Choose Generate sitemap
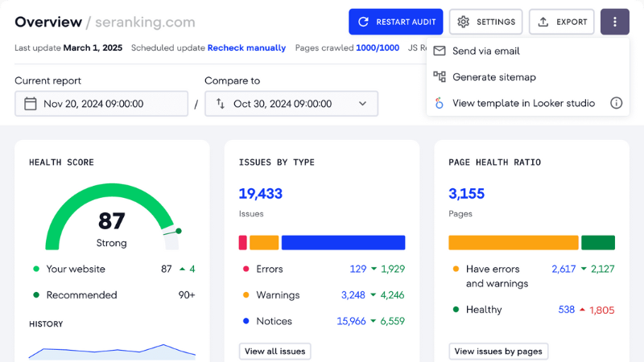Viewport: 644px width, 362px height. pyautogui.click(x=528, y=76)
